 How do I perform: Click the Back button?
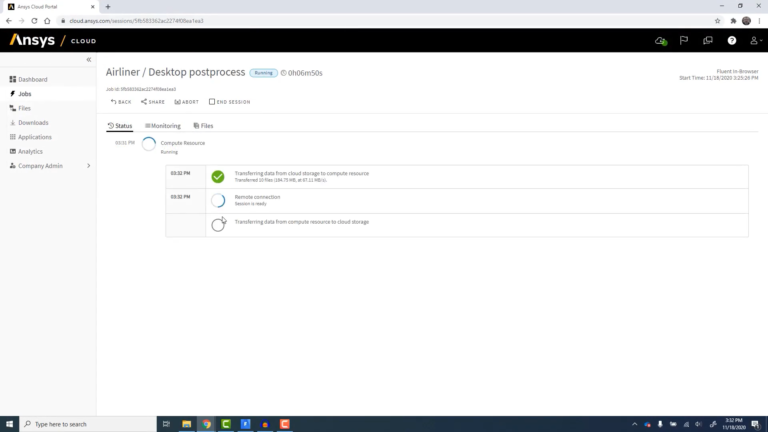point(121,102)
